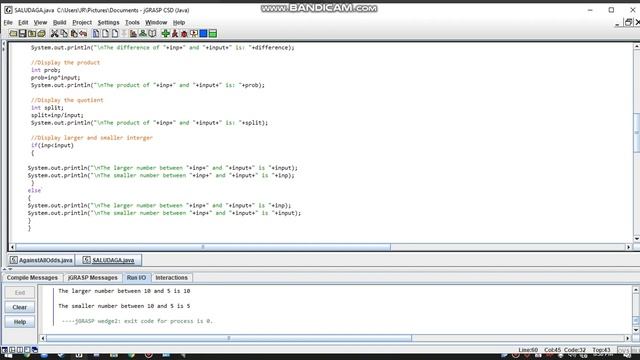Image resolution: width=640 pixels, height=360 pixels.
Task: Cut selection with the scissors icon
Action: tap(54, 33)
